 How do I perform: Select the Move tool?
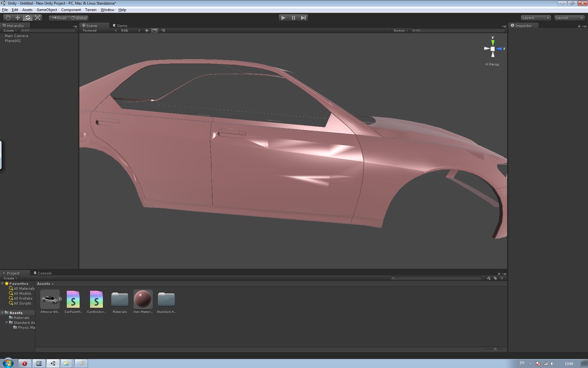[x=18, y=18]
